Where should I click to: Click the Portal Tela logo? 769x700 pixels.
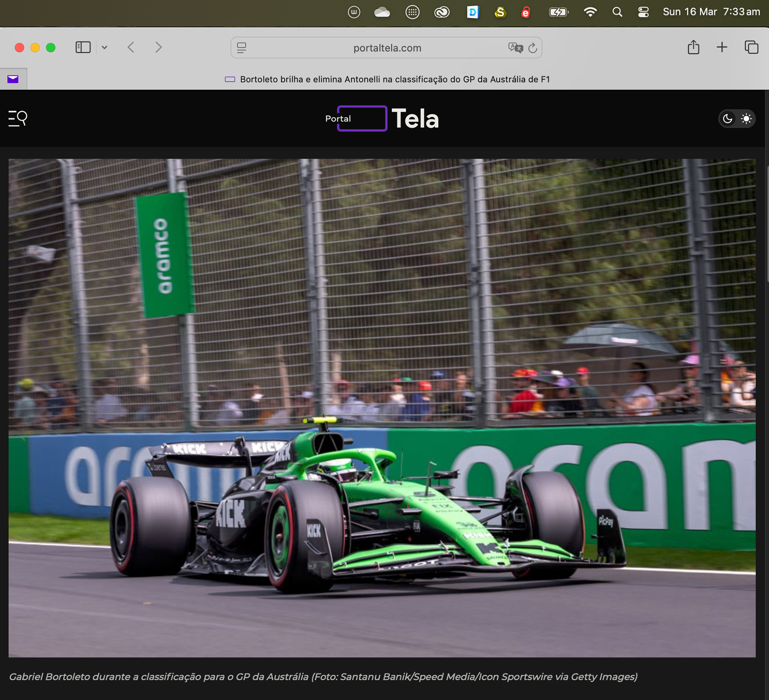coord(382,119)
